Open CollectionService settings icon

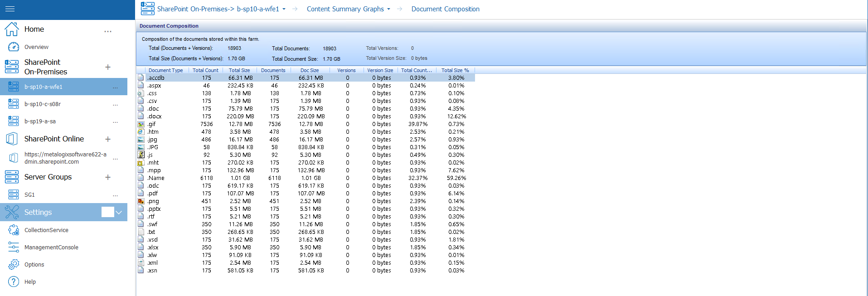pos(14,230)
